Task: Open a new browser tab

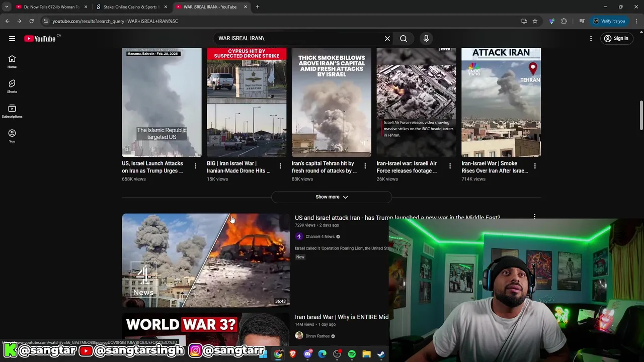Action: click(x=258, y=7)
